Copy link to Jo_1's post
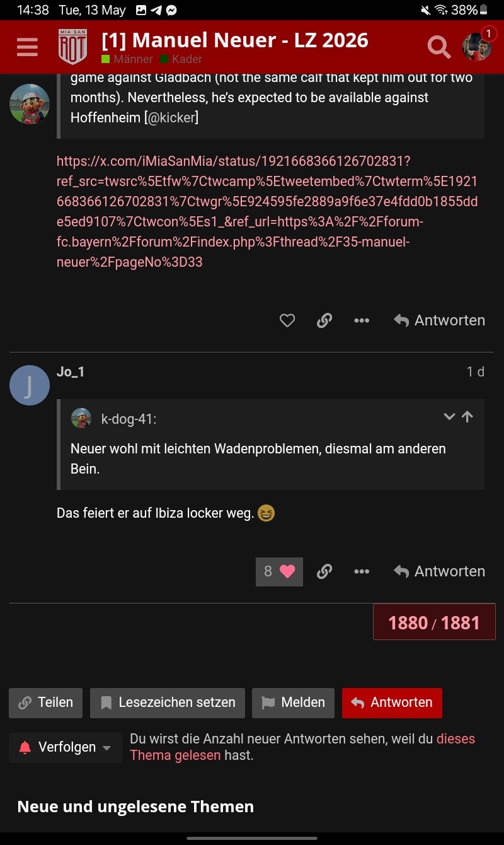Image resolution: width=504 pixels, height=845 pixels. (324, 571)
